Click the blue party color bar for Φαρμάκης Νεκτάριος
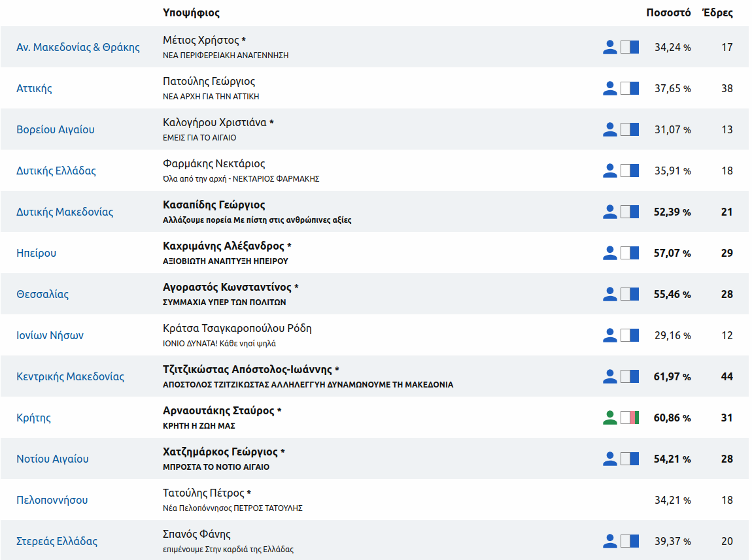Screen dimensions: 752x560 tap(630, 171)
